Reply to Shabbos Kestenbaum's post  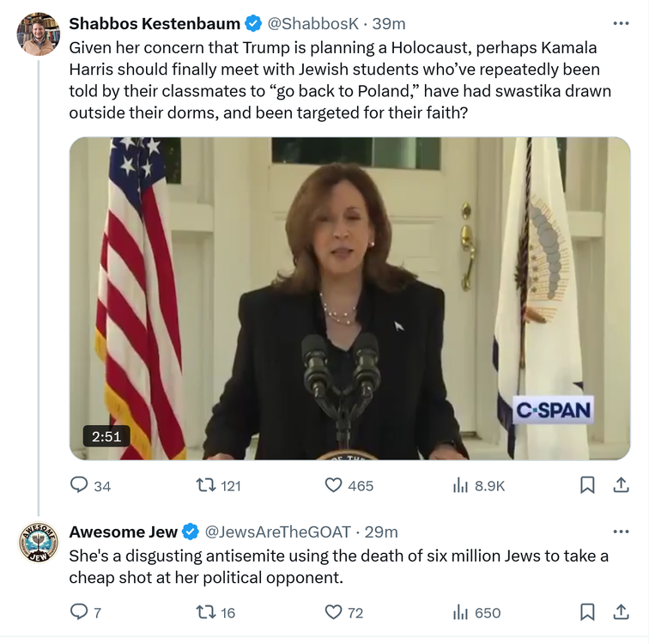pyautogui.click(x=80, y=485)
